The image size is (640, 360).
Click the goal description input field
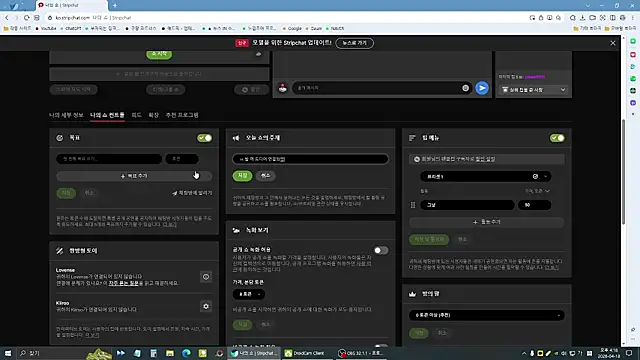[109, 159]
